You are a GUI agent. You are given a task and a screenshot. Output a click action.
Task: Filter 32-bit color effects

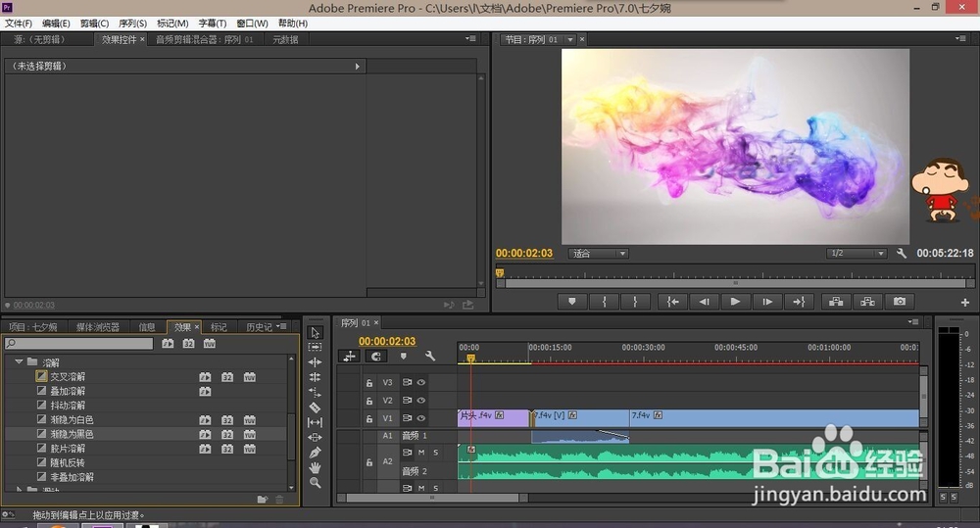click(189, 343)
